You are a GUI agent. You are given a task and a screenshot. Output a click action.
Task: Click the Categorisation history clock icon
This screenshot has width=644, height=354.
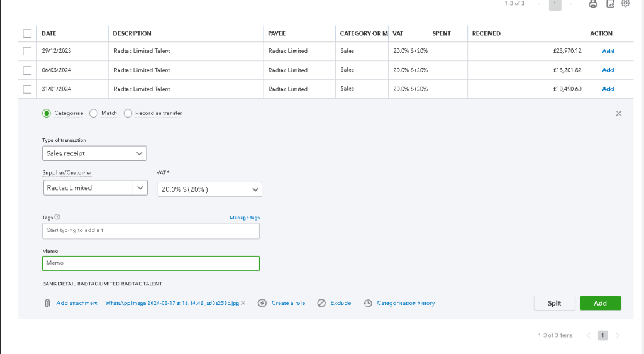point(367,303)
